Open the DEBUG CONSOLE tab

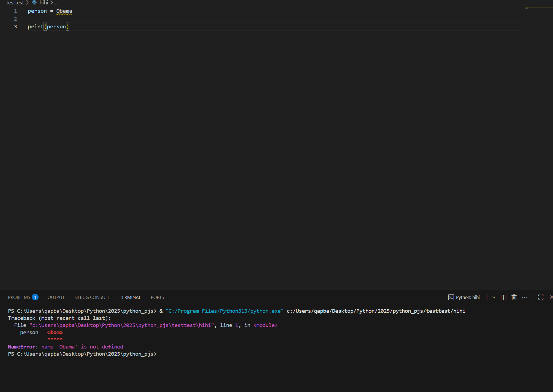pyautogui.click(x=92, y=297)
